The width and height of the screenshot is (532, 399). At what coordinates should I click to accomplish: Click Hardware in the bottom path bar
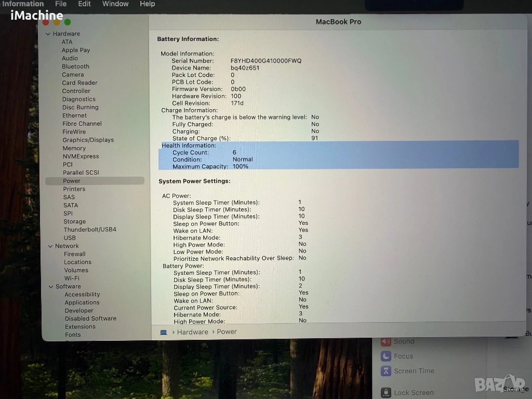click(192, 332)
